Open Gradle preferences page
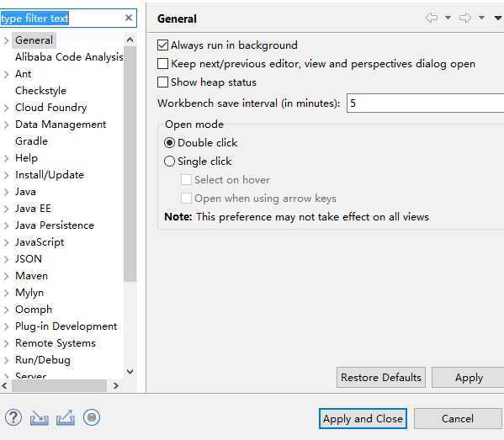 (x=31, y=141)
